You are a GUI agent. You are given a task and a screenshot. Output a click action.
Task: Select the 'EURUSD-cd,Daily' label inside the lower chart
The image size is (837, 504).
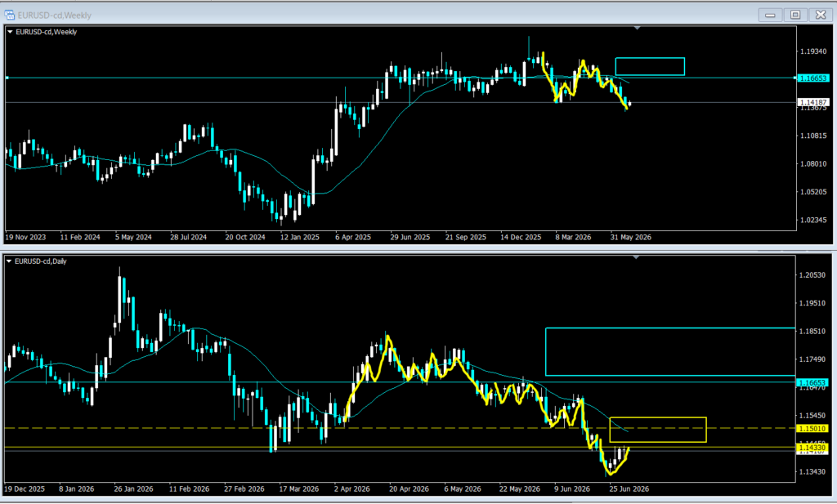coord(41,261)
